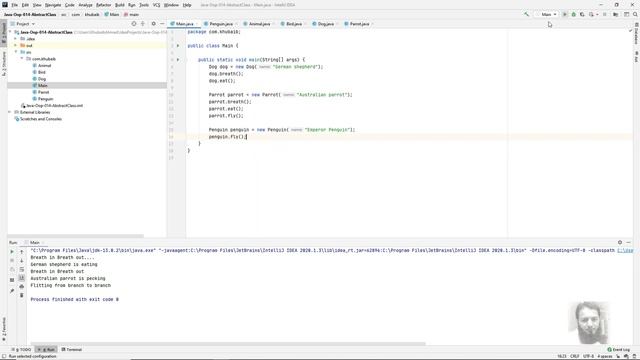The width and height of the screenshot is (640, 360).
Task: Open Search Everywhere magnifier icon
Action: 635,14
